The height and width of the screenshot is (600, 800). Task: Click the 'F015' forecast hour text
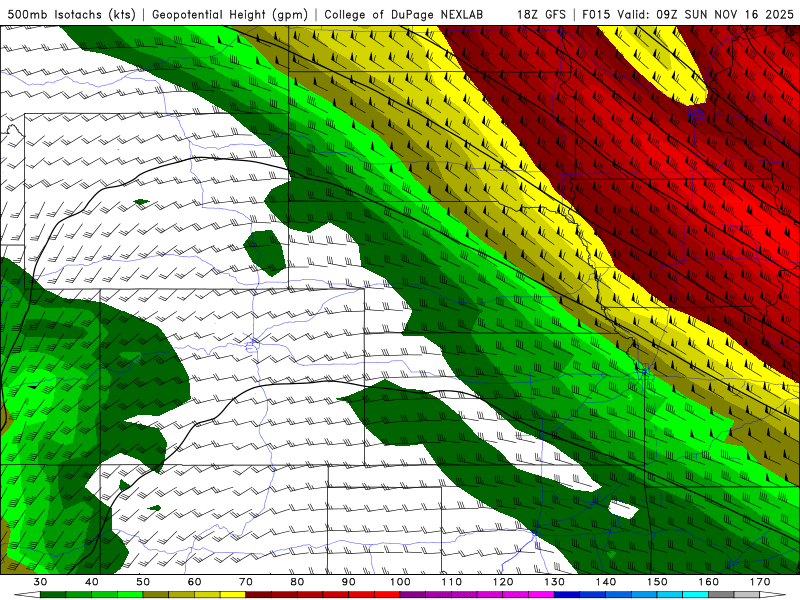596,14
